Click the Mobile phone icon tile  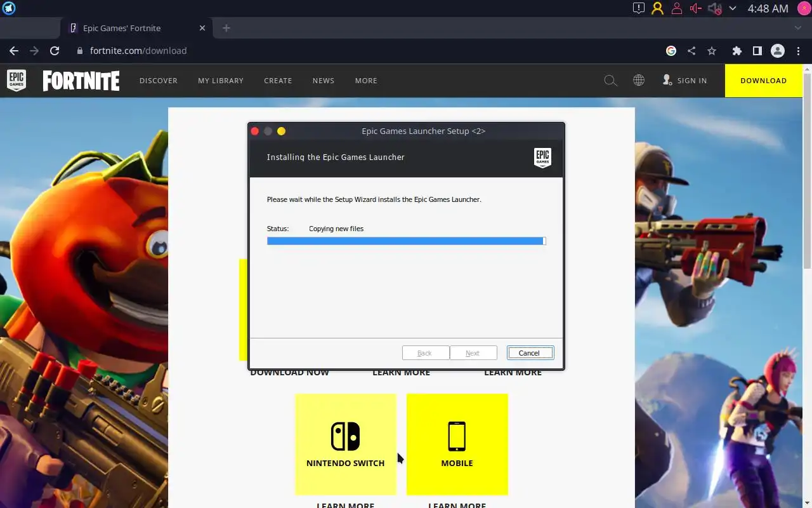pos(457,436)
